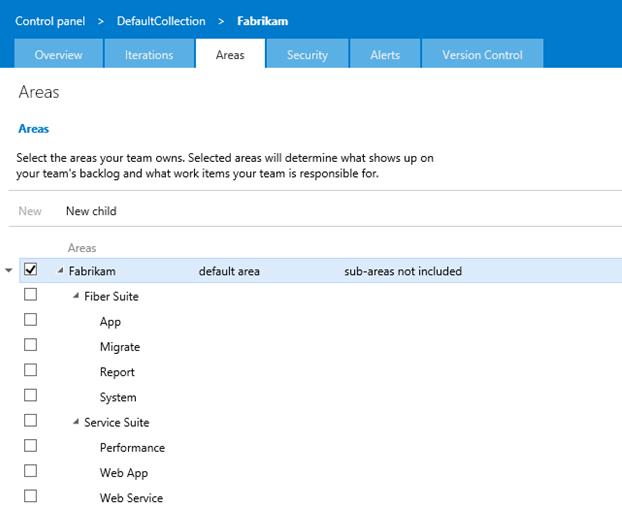Screen dimensions: 622x516
Task: Switch to the Overview tab
Action: click(59, 54)
